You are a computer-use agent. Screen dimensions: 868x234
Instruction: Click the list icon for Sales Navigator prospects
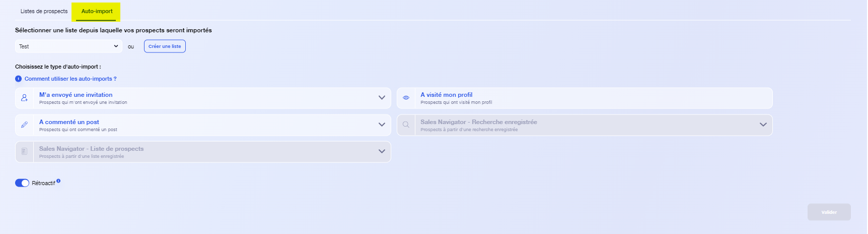(24, 151)
